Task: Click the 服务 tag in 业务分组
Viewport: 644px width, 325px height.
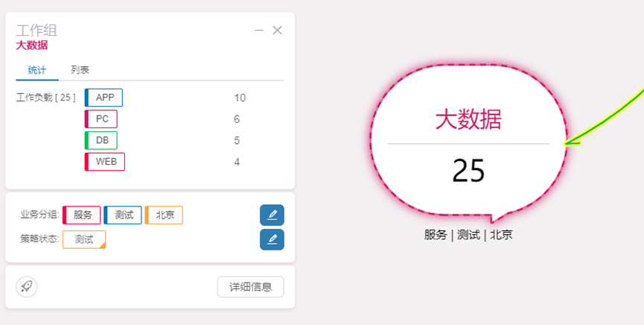Action: [82, 215]
